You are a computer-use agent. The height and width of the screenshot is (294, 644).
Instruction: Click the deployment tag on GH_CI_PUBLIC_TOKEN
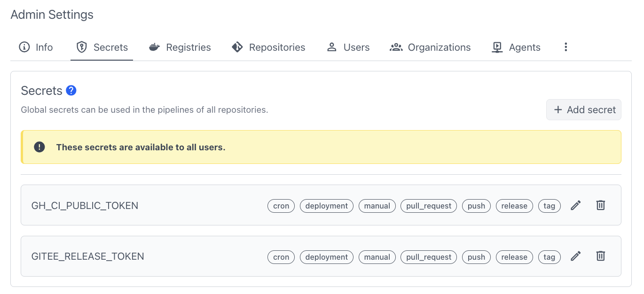(327, 206)
